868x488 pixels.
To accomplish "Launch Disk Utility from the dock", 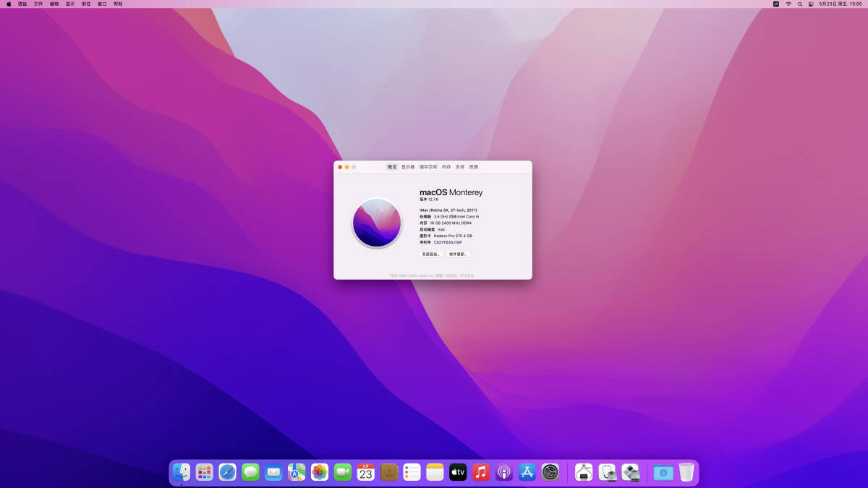I will click(607, 472).
